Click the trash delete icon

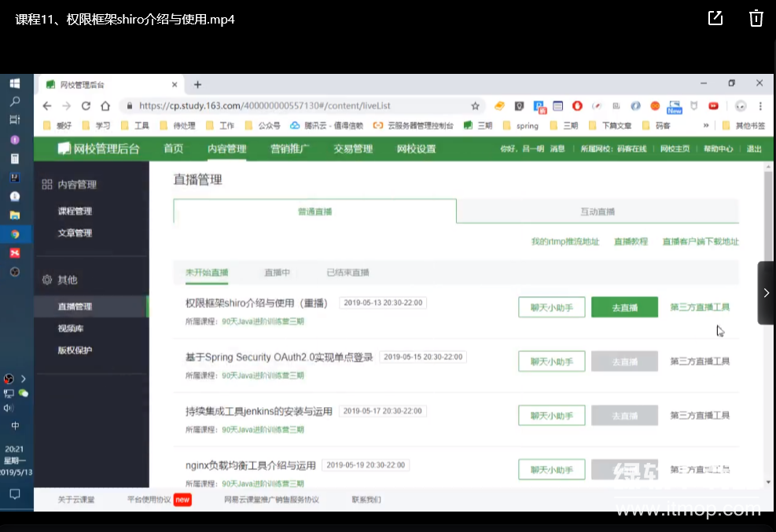point(756,18)
